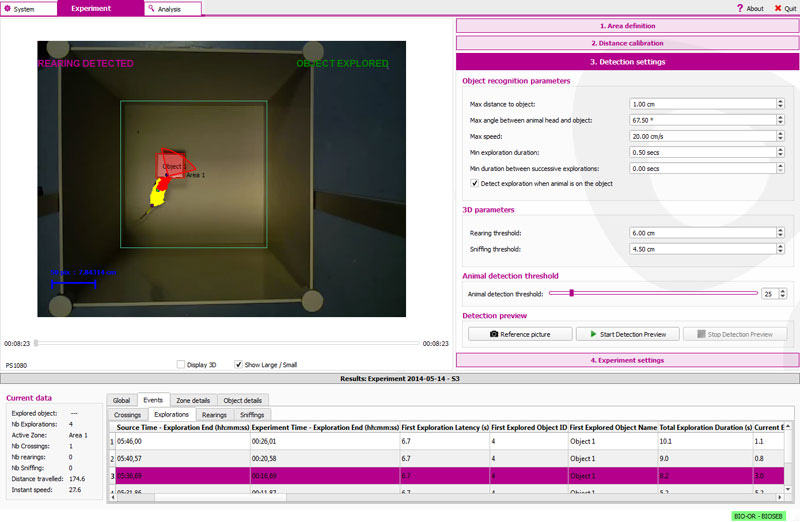Click the Max distance to object field
Screen dimensions: 800x522
[x=703, y=104]
